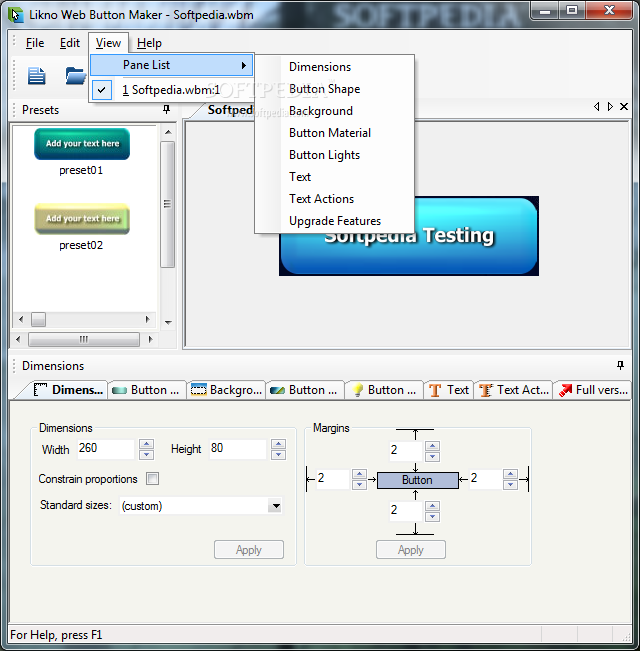Click the Height input field
640x651 pixels.
coord(237,449)
